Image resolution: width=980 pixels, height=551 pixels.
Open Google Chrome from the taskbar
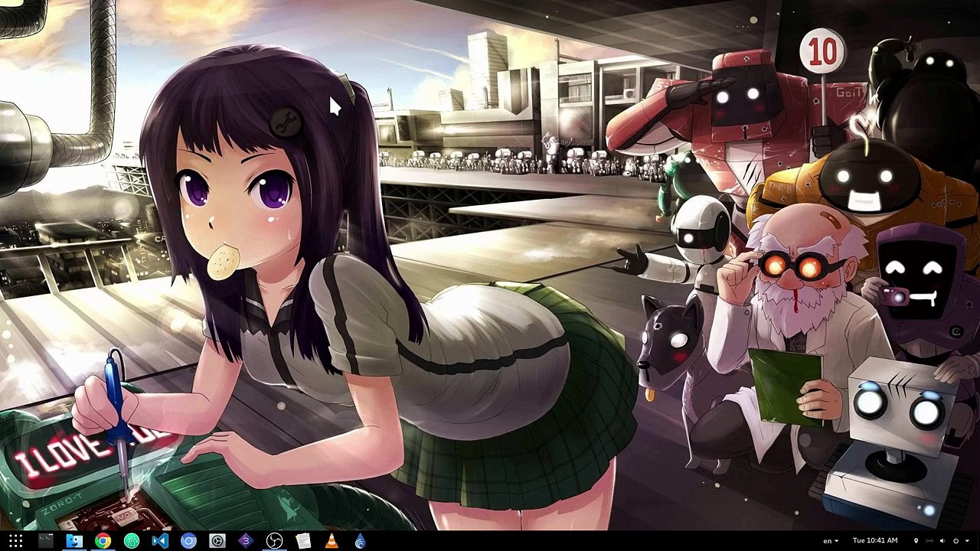(103, 541)
